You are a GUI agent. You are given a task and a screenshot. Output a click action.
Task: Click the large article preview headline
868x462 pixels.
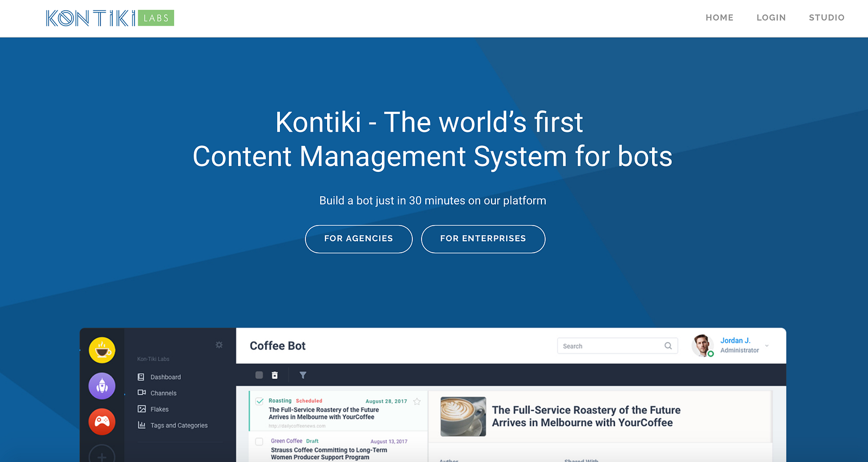click(x=586, y=416)
